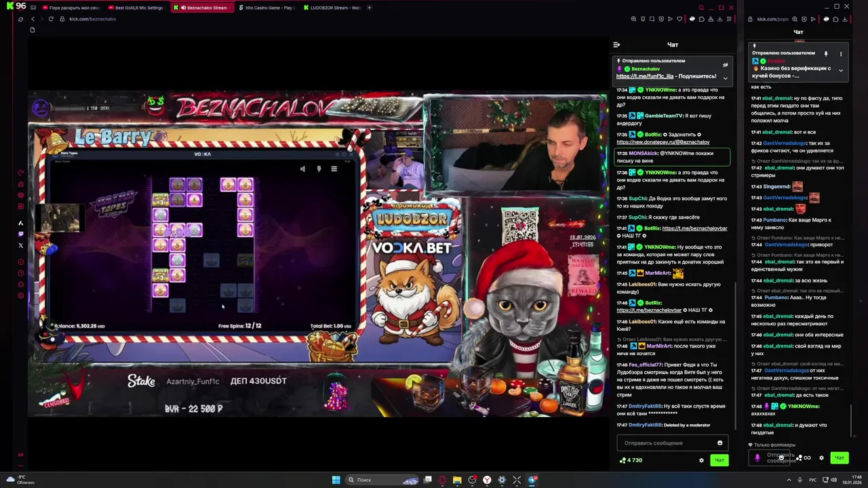The width and height of the screenshot is (868, 488).
Task: Reload the kick.com/beznachalov page
Action: (x=51, y=19)
